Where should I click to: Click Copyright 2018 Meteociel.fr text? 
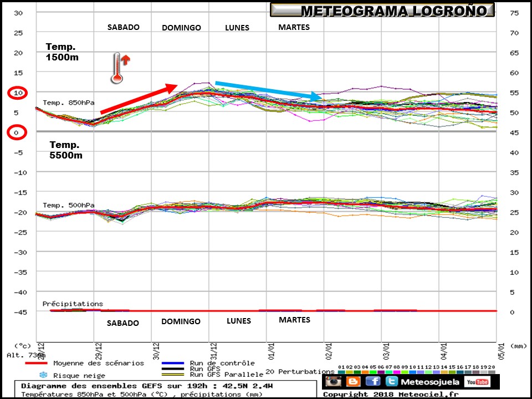click(x=391, y=394)
